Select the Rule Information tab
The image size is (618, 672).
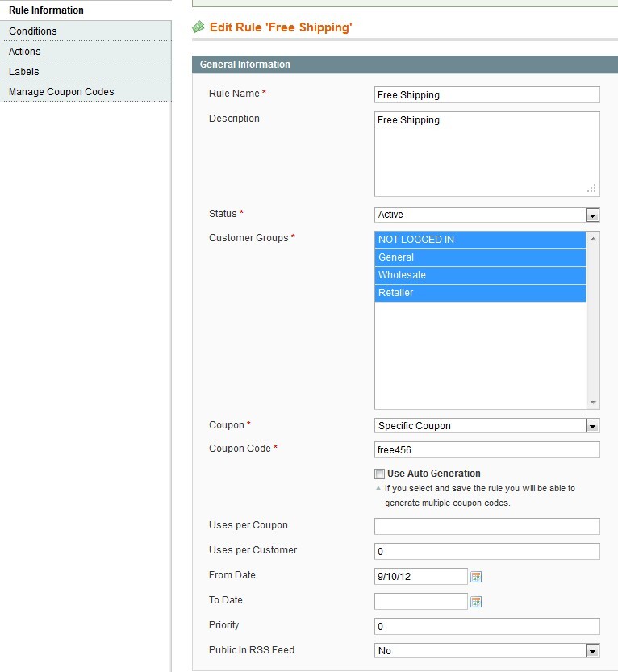coord(46,10)
